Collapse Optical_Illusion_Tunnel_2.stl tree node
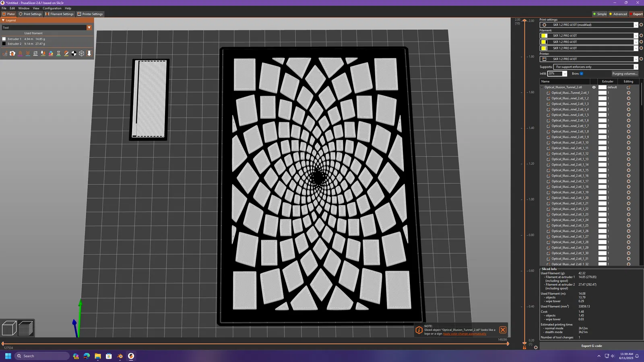 click(542, 87)
